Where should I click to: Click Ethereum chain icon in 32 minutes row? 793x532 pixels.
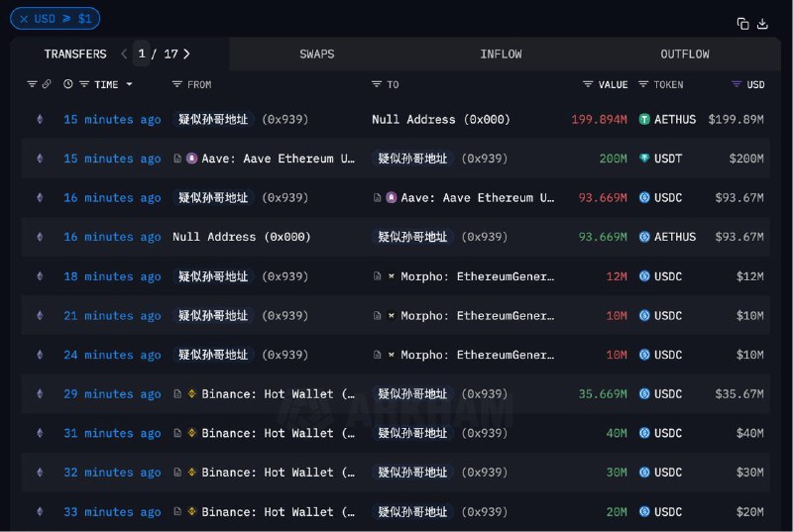click(40, 473)
